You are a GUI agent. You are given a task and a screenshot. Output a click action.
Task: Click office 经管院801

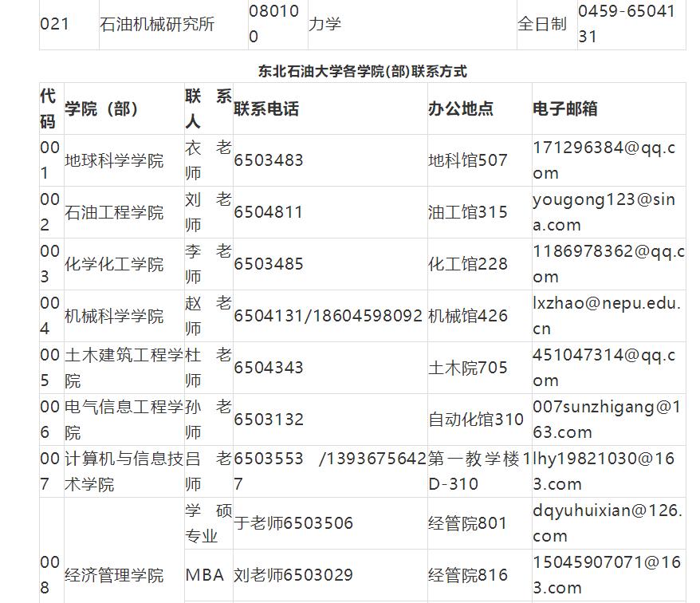click(468, 523)
